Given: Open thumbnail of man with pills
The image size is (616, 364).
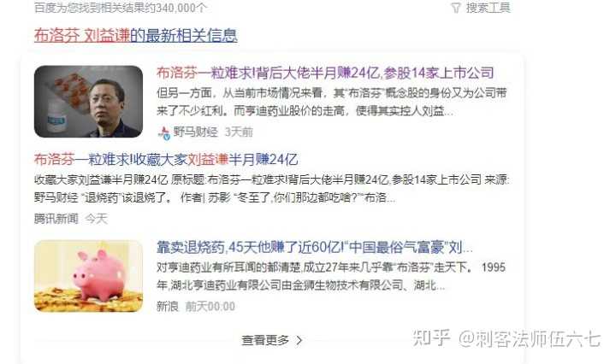Looking at the screenshot, I should tap(88, 102).
